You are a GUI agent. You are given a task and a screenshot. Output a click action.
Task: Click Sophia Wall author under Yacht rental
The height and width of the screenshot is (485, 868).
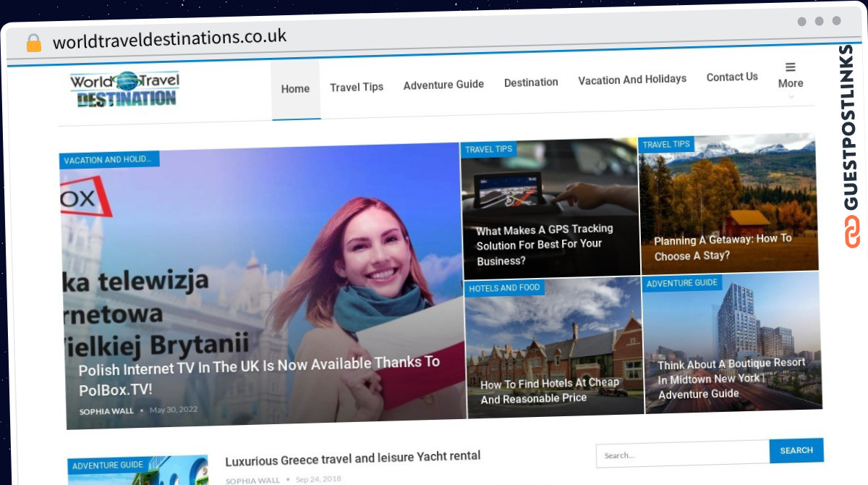(252, 481)
